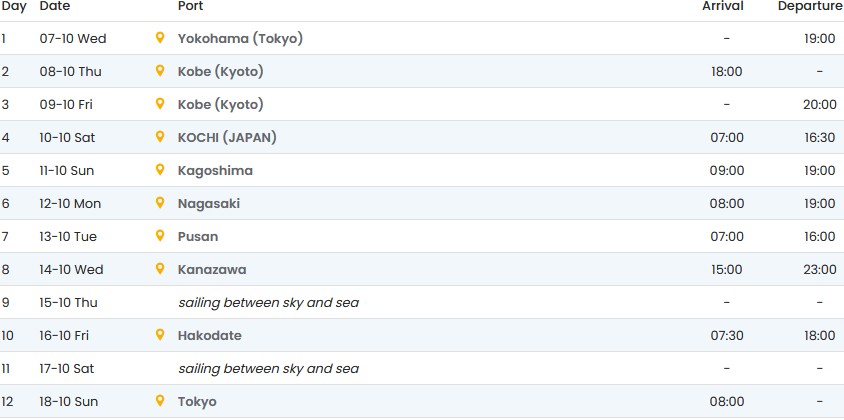Click the location pin beside Tokyo on day 12

(159, 401)
